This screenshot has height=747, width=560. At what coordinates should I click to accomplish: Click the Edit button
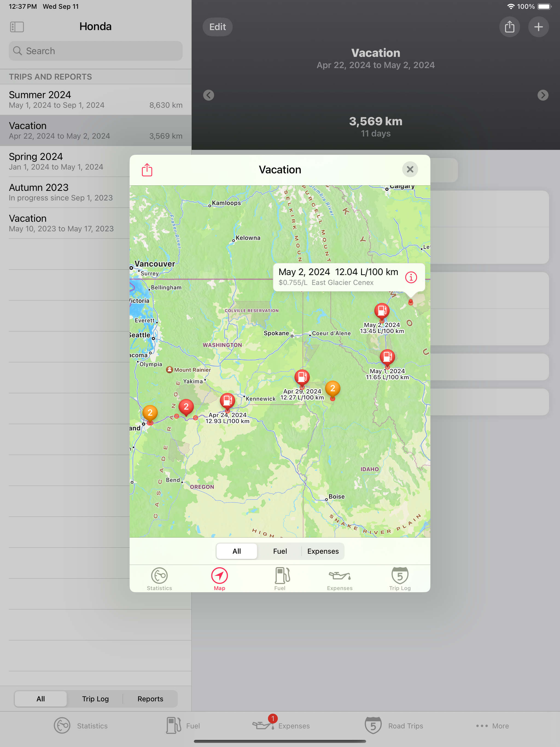pos(217,27)
